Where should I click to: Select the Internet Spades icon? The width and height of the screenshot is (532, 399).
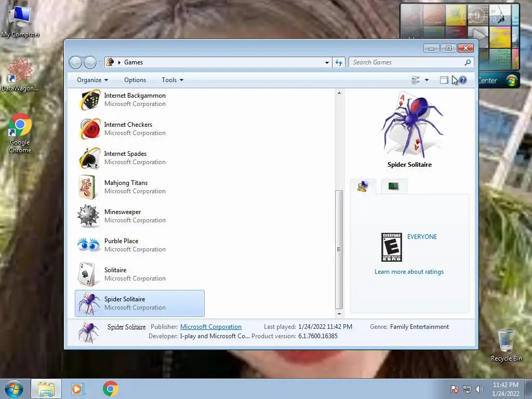pyautogui.click(x=89, y=158)
